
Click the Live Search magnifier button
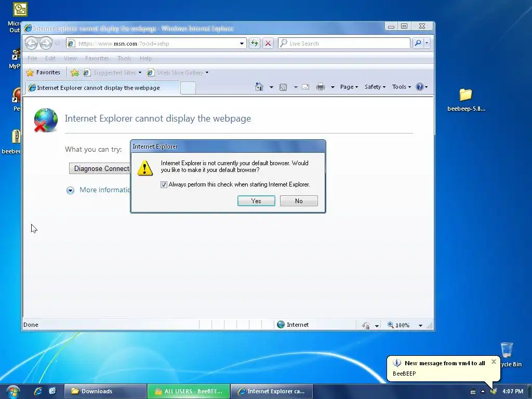[x=418, y=43]
